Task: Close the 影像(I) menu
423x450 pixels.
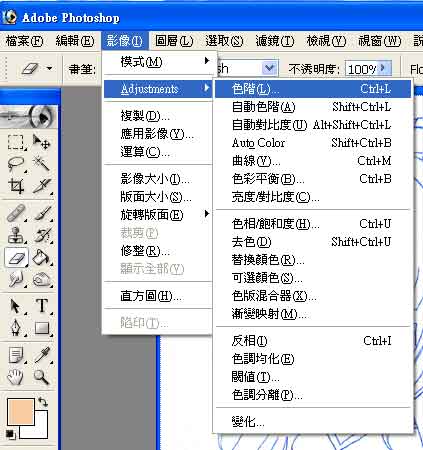Action: point(125,41)
